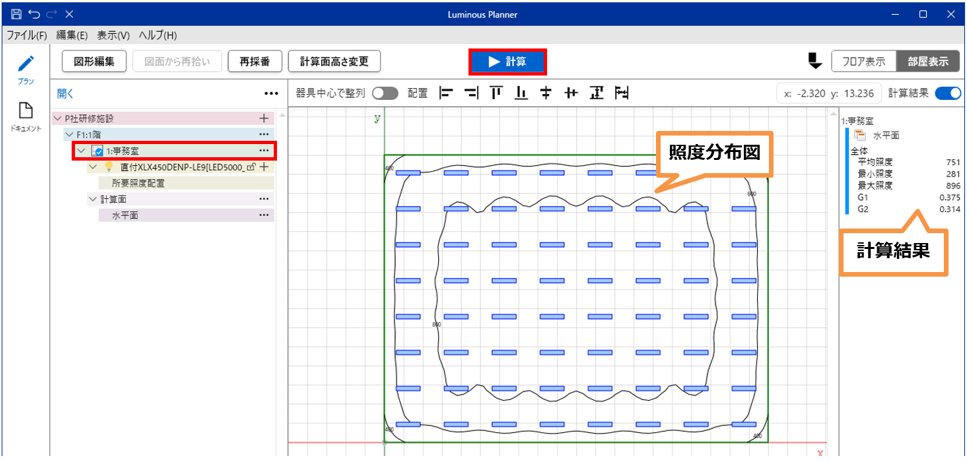The image size is (967, 462).
Task: Collapse the F1:1階 floor node
Action: [69, 134]
